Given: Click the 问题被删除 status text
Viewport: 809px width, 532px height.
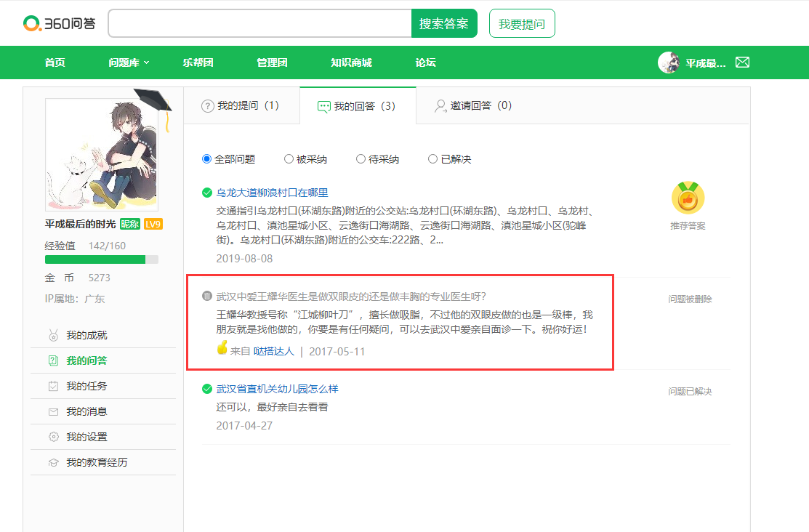Looking at the screenshot, I should [690, 299].
